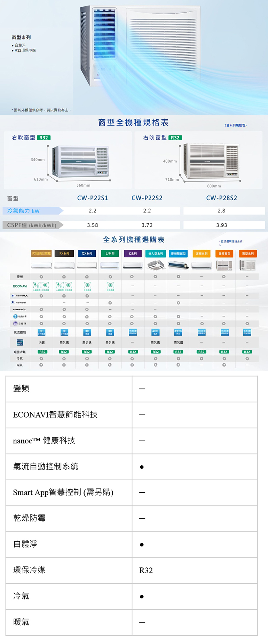Select the QX系列 series label
The width and height of the screenshot is (268, 644).
87,254
